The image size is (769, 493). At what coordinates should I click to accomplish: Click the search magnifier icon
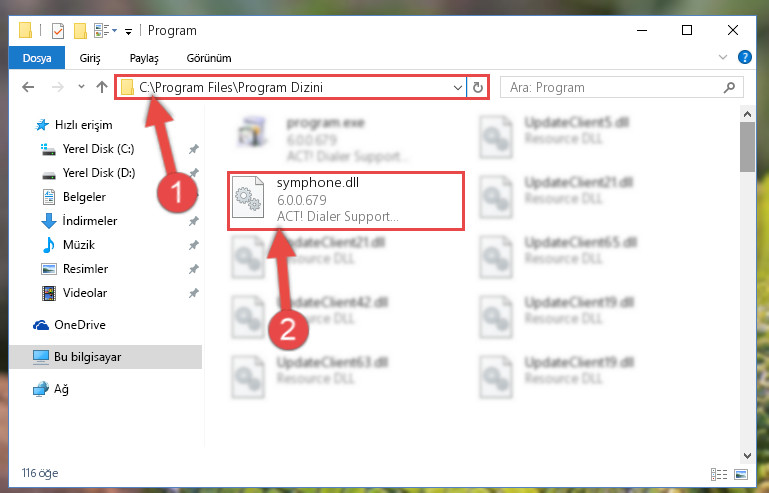point(729,87)
